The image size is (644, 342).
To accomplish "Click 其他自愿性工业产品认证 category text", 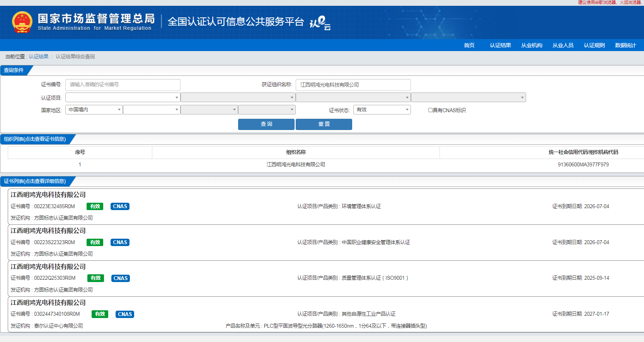I will pyautogui.click(x=368, y=314).
